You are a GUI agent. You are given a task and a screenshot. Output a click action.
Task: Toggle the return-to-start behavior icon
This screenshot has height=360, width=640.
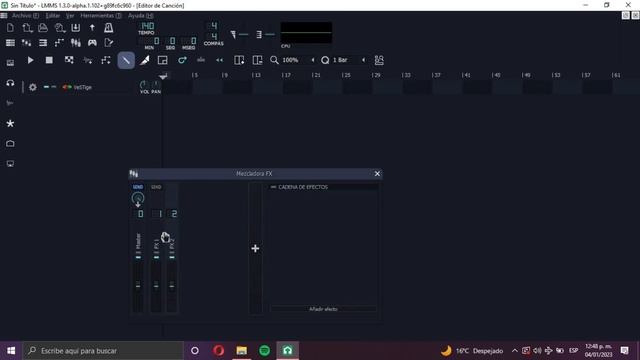tap(220, 60)
